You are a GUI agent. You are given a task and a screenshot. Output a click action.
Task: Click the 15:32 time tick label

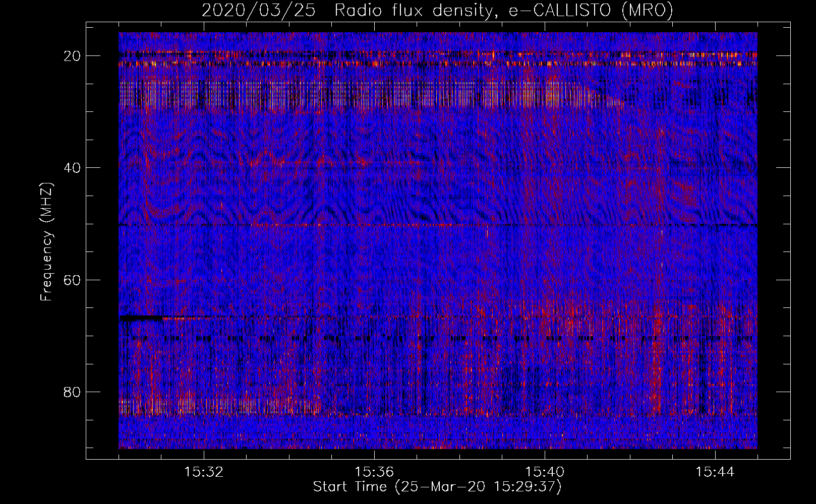pyautogui.click(x=204, y=472)
